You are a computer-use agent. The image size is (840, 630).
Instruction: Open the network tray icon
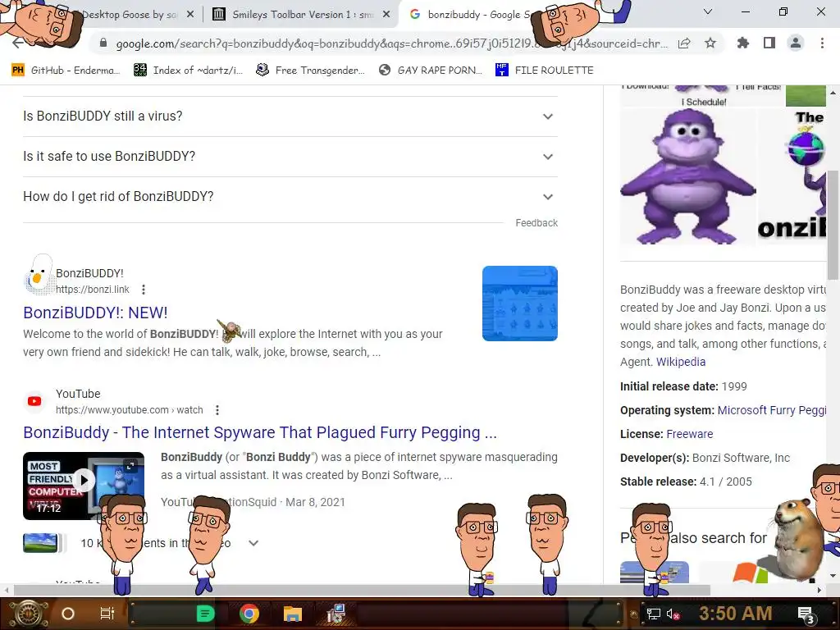coord(653,614)
